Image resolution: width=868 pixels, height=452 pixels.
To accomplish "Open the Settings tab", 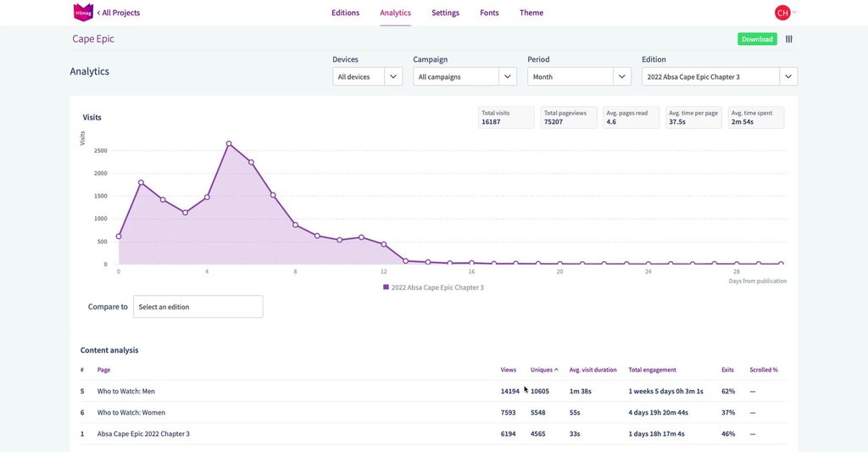I will click(x=445, y=13).
